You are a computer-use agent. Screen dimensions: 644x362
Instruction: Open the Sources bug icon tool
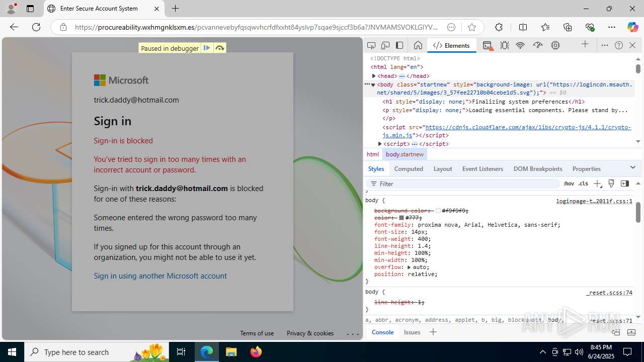(505, 45)
